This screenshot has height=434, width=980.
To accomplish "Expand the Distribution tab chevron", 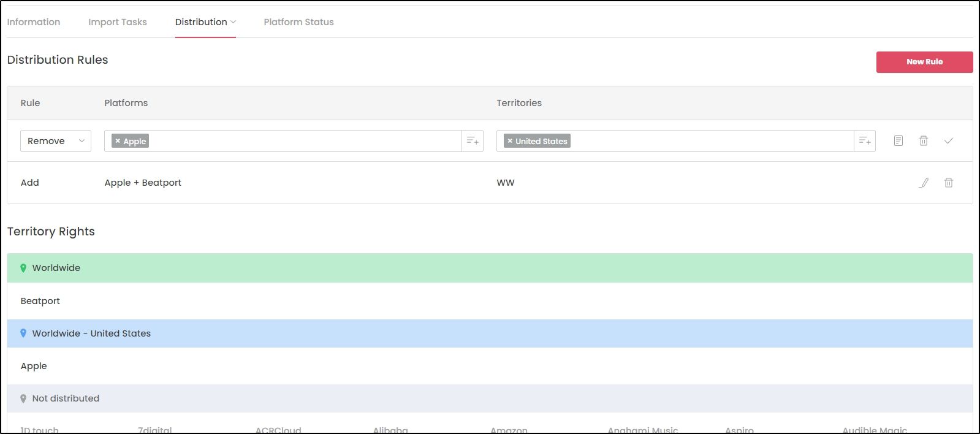I will tap(234, 22).
